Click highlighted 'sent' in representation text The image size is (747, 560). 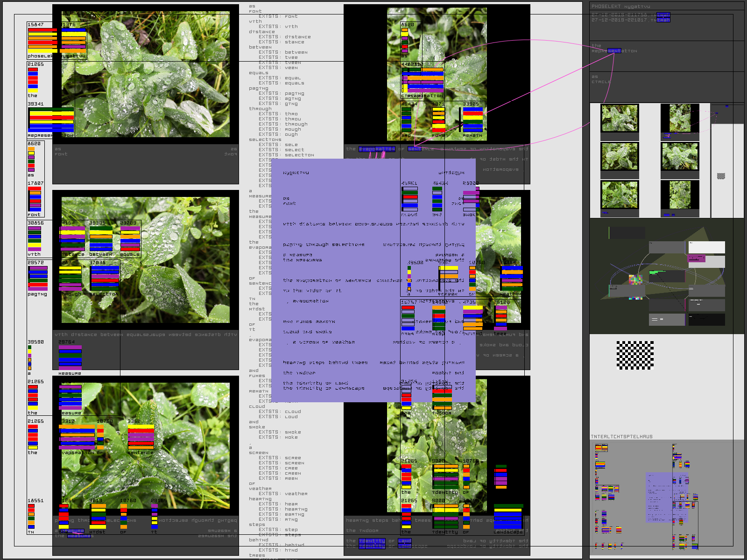pyautogui.click(x=614, y=51)
